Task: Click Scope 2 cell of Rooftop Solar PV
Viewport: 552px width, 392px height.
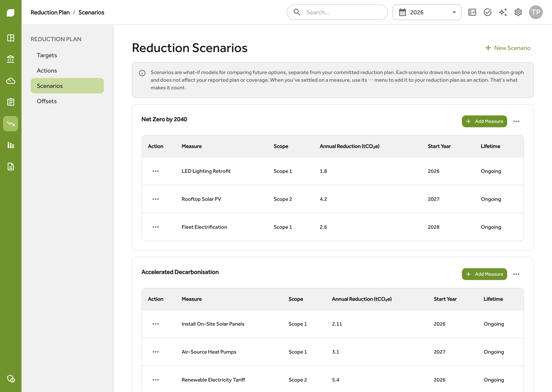Action: [283, 199]
